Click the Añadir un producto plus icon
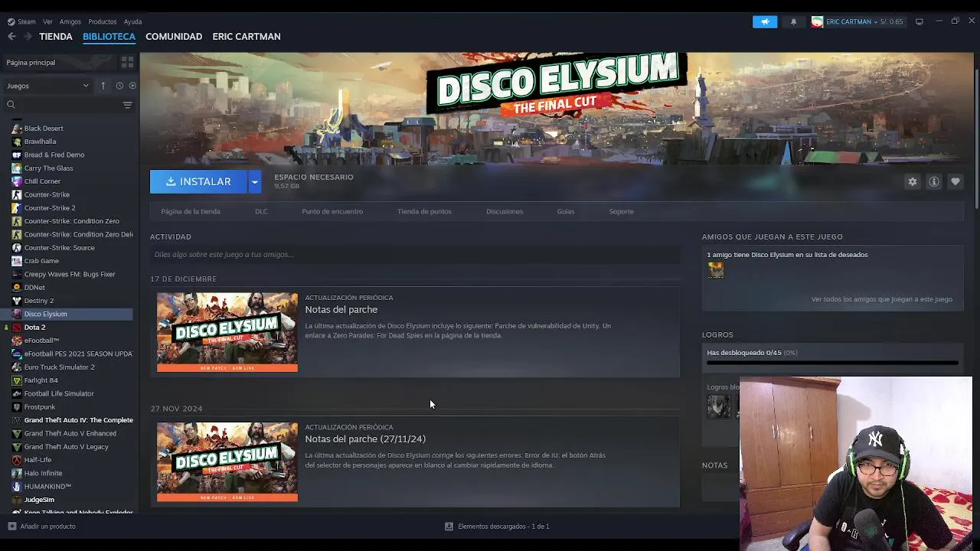Image resolution: width=980 pixels, height=551 pixels. click(11, 527)
